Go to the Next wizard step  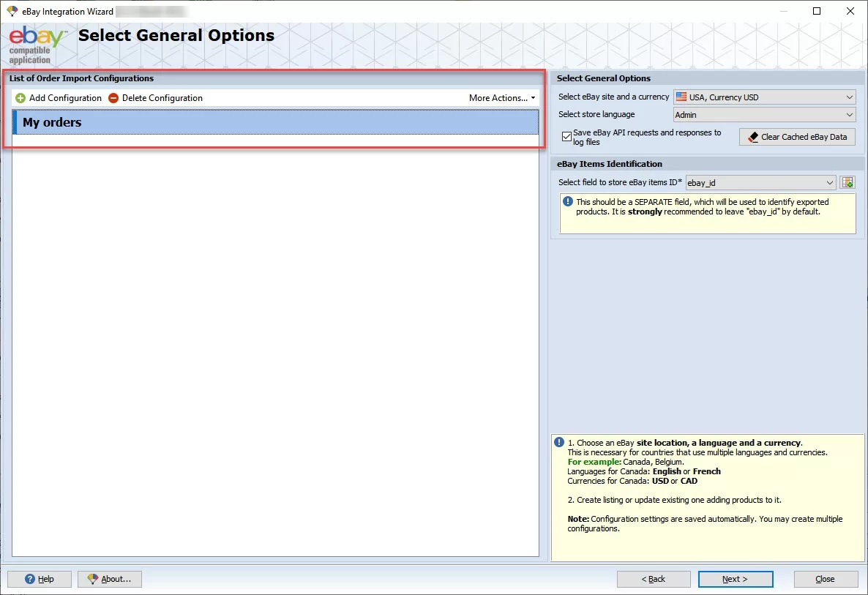coord(735,579)
